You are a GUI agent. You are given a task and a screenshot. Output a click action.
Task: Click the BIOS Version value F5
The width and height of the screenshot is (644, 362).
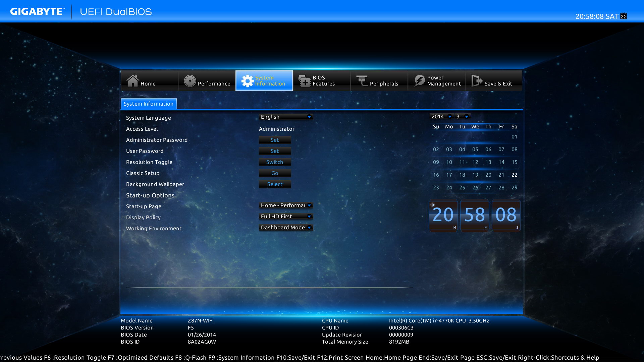click(x=191, y=327)
